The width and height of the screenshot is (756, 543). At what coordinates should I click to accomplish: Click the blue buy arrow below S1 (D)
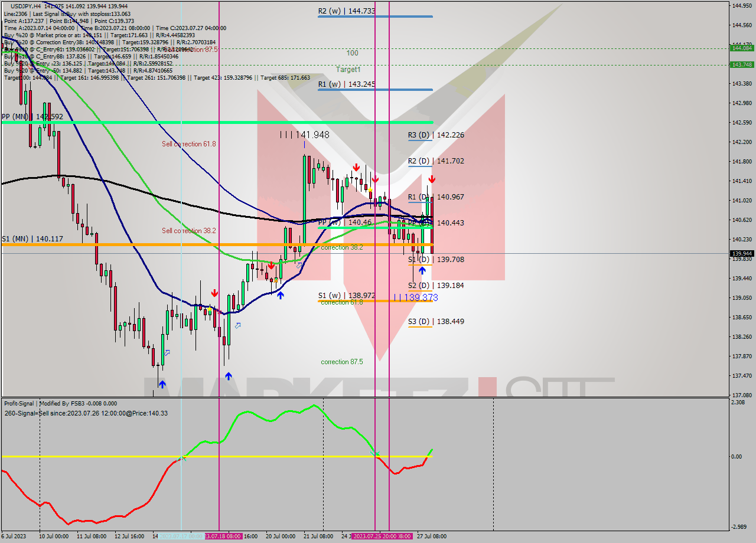[422, 270]
